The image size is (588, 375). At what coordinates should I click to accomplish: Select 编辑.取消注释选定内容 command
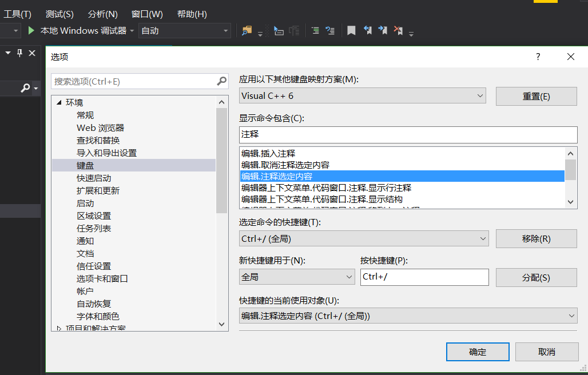pos(402,165)
